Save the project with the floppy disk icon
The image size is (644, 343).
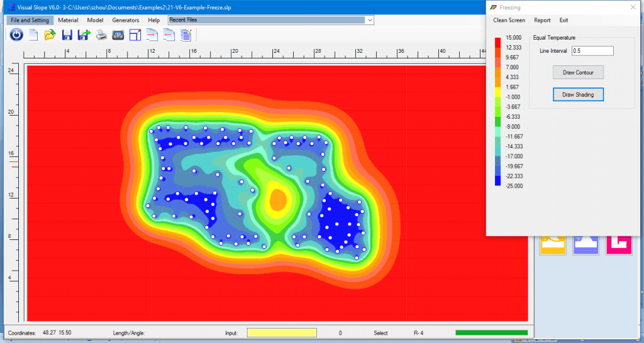67,35
